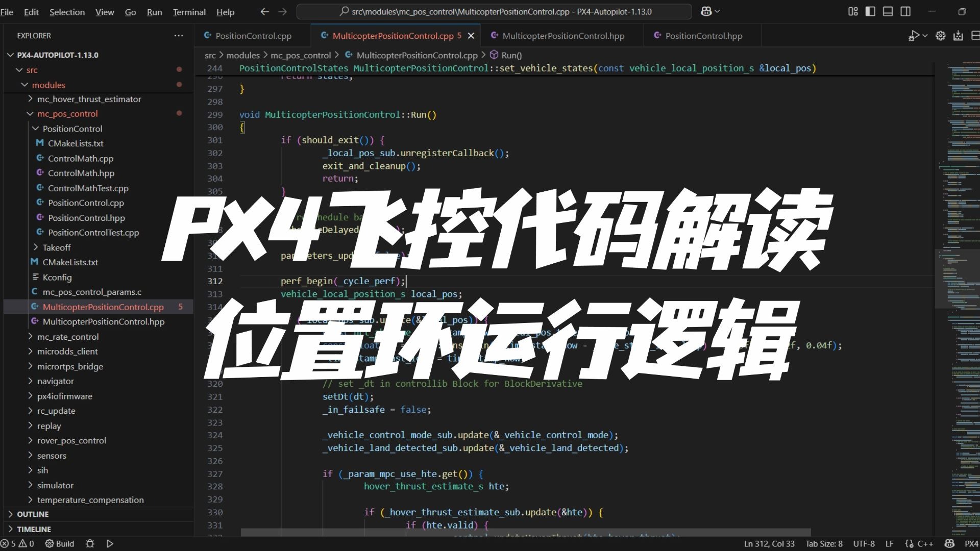Click the debug bug icon in status bar
This screenshot has height=551, width=980.
point(90,543)
